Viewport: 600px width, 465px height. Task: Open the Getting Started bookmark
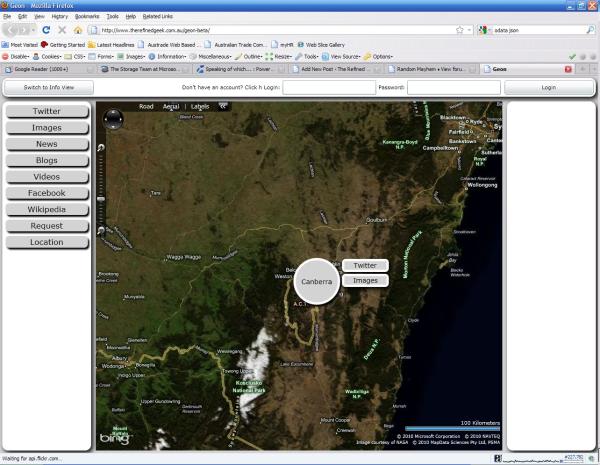point(63,45)
